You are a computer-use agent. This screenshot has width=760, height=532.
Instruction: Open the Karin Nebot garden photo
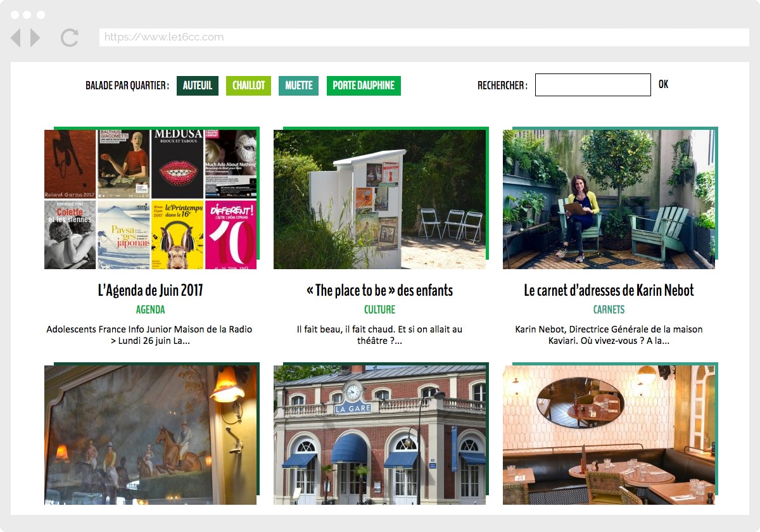(x=609, y=199)
